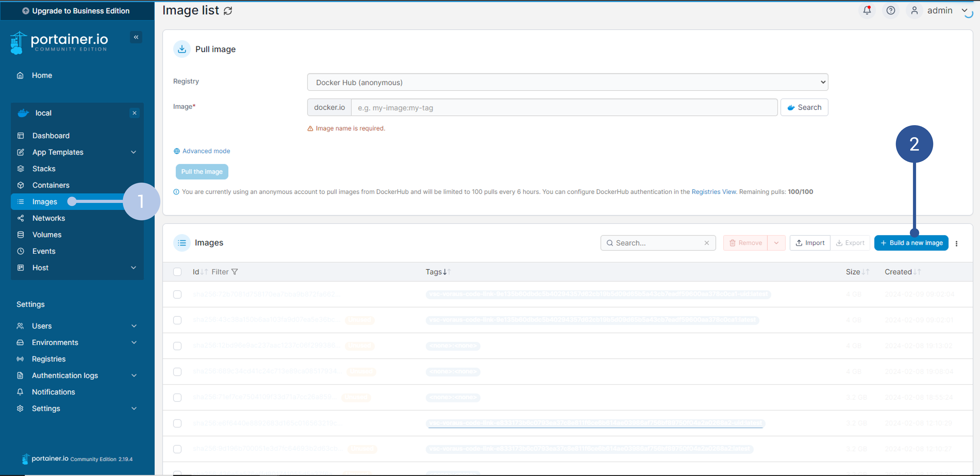This screenshot has height=476, width=980.
Task: Check the select-all images checkbox
Action: [x=177, y=272]
